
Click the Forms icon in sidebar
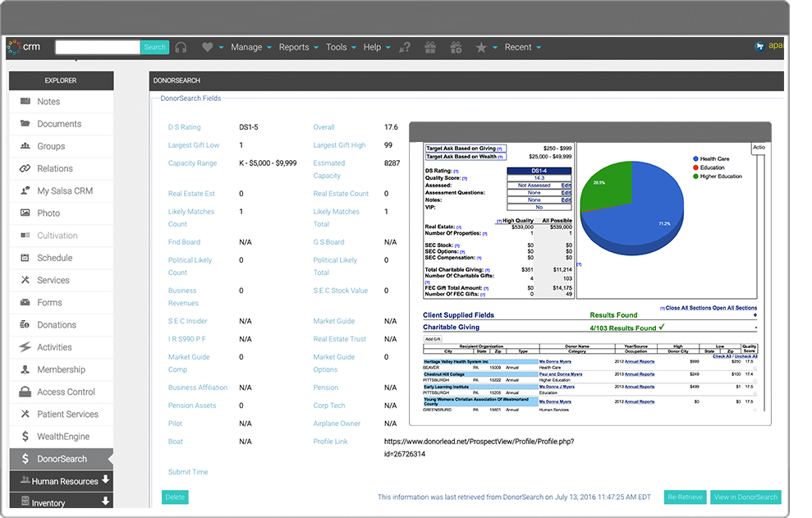coord(25,302)
